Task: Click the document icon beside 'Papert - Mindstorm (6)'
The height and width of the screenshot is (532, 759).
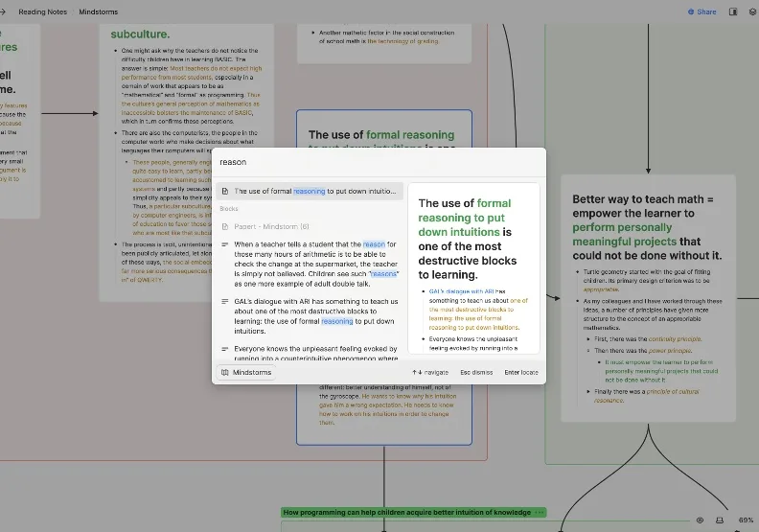Action: click(225, 226)
